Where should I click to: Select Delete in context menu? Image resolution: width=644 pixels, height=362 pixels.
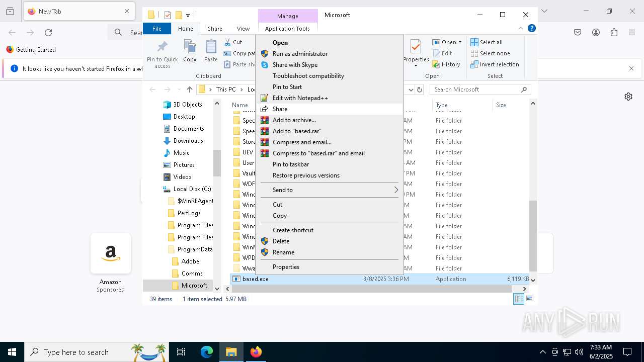[330, 241]
